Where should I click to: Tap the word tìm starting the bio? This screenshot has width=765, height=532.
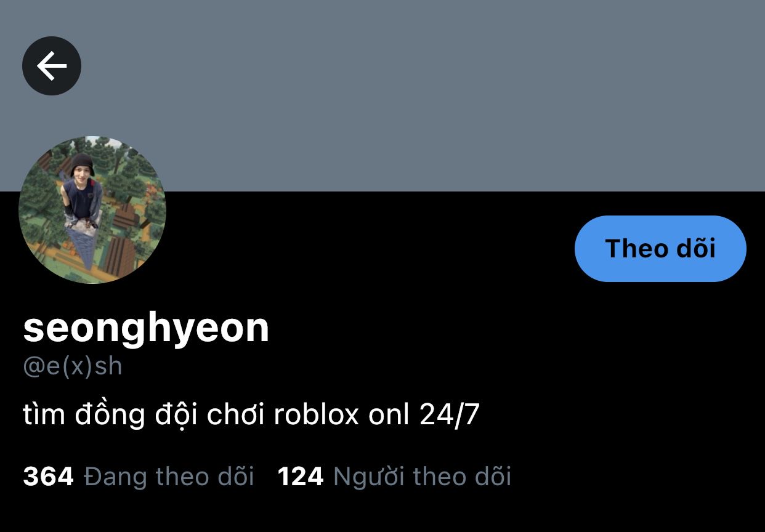44,415
